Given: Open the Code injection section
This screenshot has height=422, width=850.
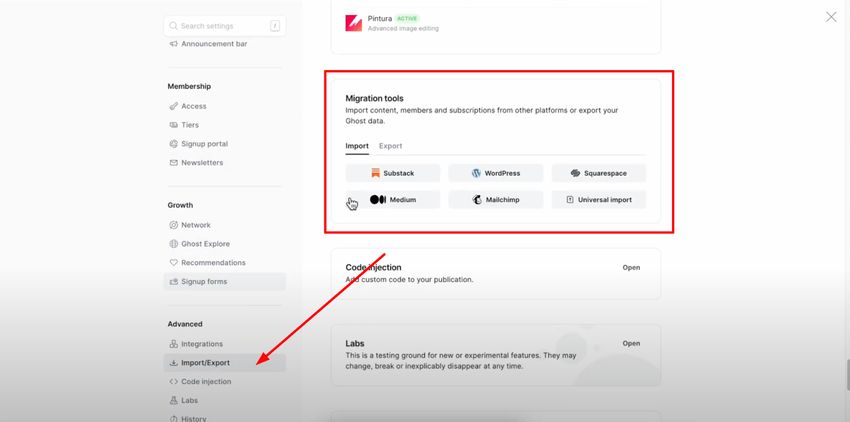Looking at the screenshot, I should [x=631, y=267].
